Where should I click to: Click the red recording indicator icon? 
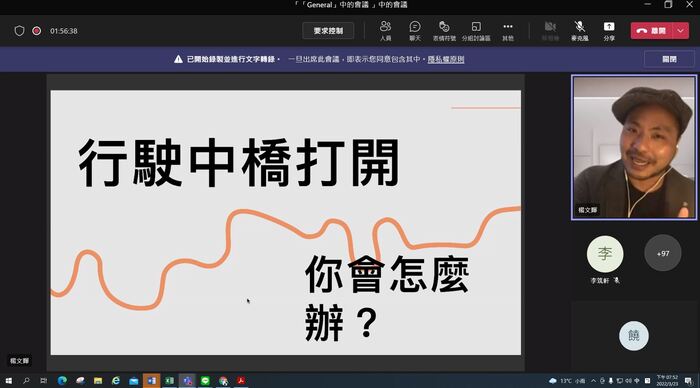pos(37,31)
